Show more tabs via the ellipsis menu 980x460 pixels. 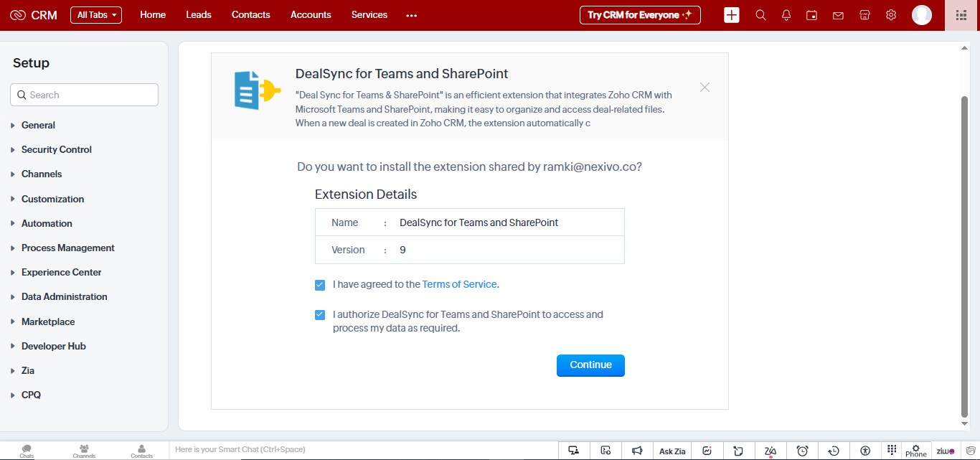(412, 15)
